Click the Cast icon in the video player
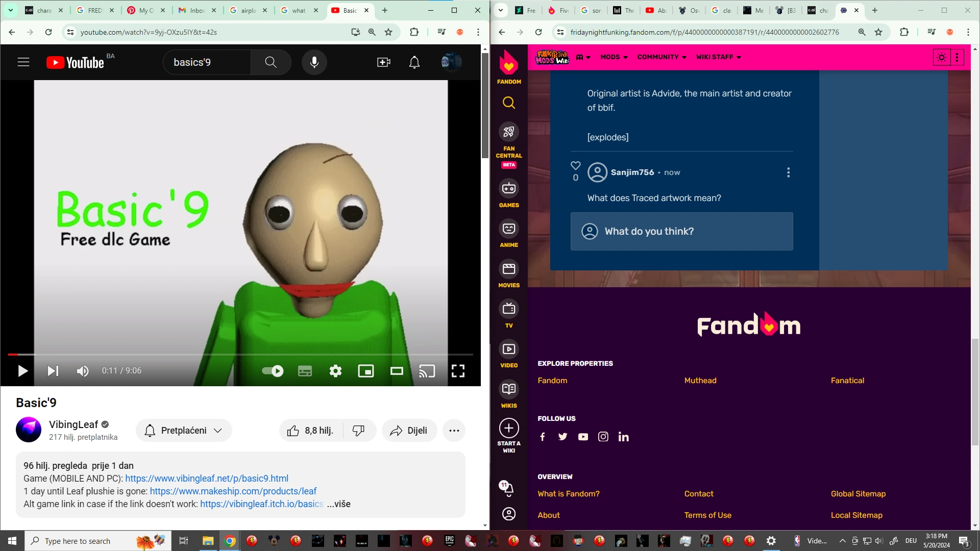 pos(427,371)
